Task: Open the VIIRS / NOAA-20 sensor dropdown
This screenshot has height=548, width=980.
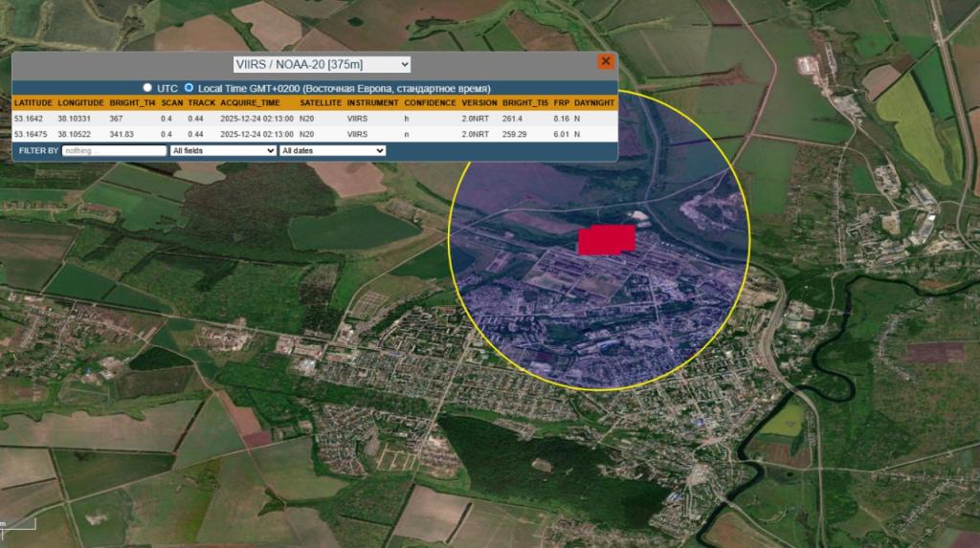Action: pyautogui.click(x=322, y=64)
